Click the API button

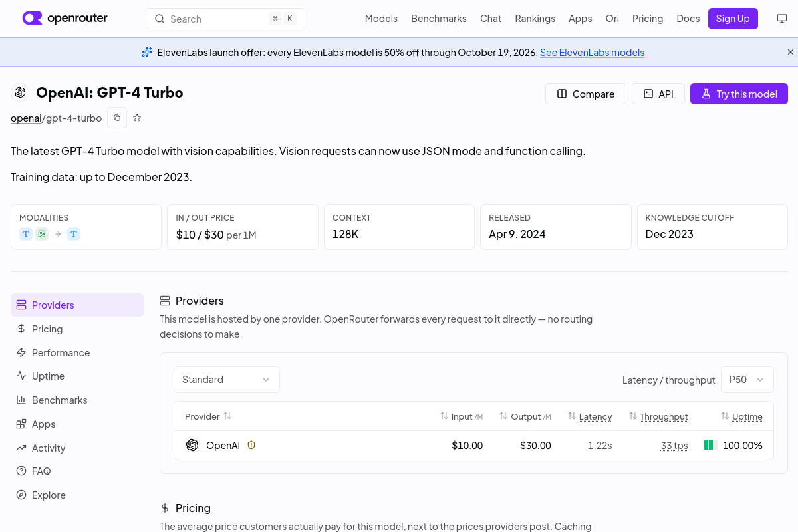click(658, 94)
